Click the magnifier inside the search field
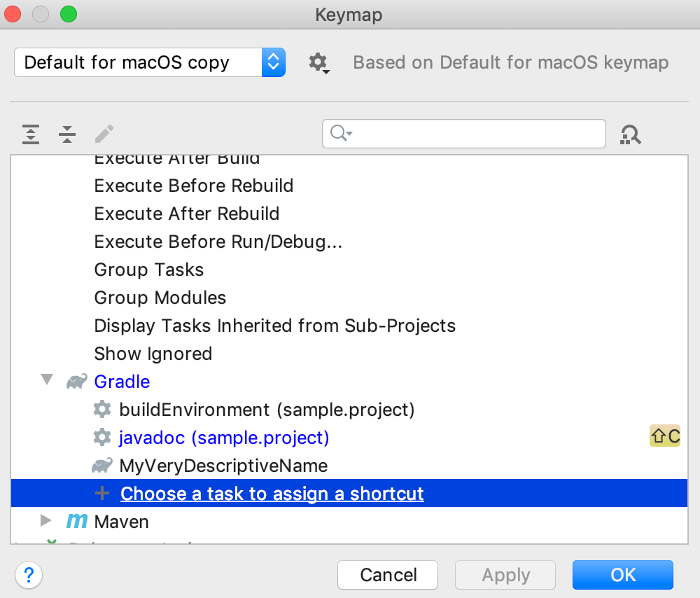This screenshot has height=598, width=700. pyautogui.click(x=338, y=134)
